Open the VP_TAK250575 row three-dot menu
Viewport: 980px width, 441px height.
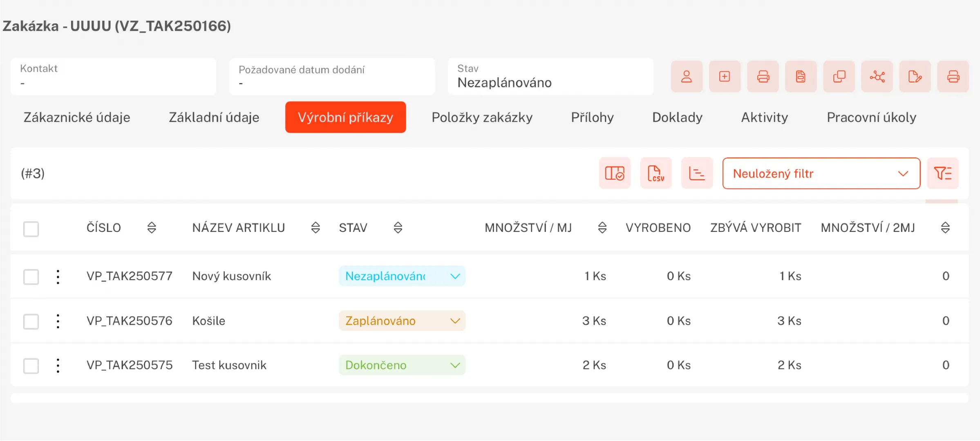pyautogui.click(x=58, y=365)
